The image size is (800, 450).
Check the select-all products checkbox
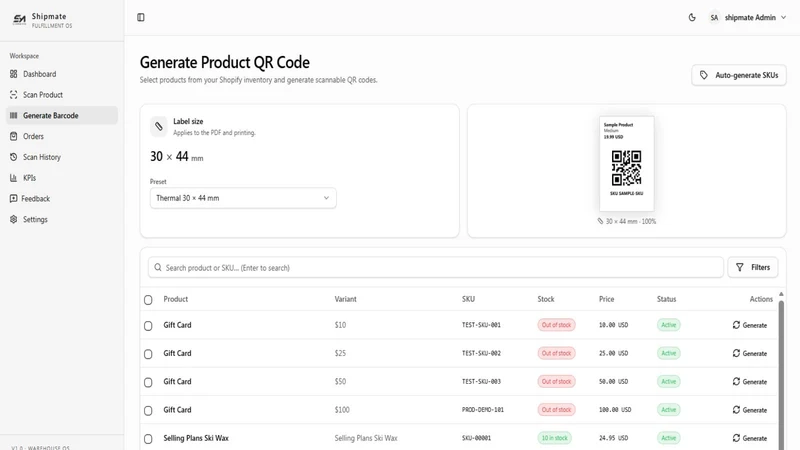148,300
